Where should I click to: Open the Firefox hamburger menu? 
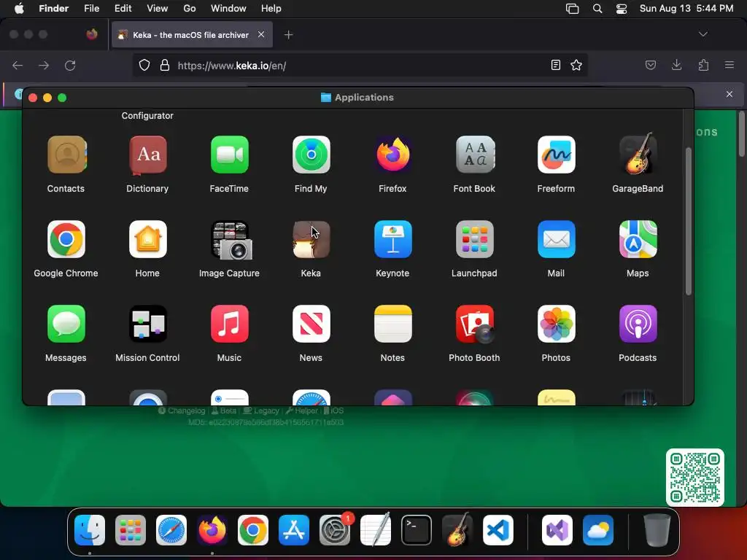click(x=729, y=65)
